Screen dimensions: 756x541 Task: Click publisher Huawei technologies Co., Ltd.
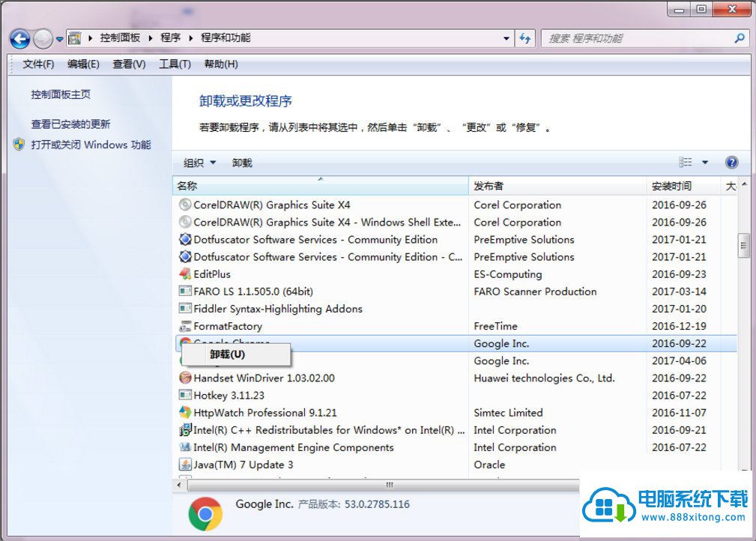545,378
